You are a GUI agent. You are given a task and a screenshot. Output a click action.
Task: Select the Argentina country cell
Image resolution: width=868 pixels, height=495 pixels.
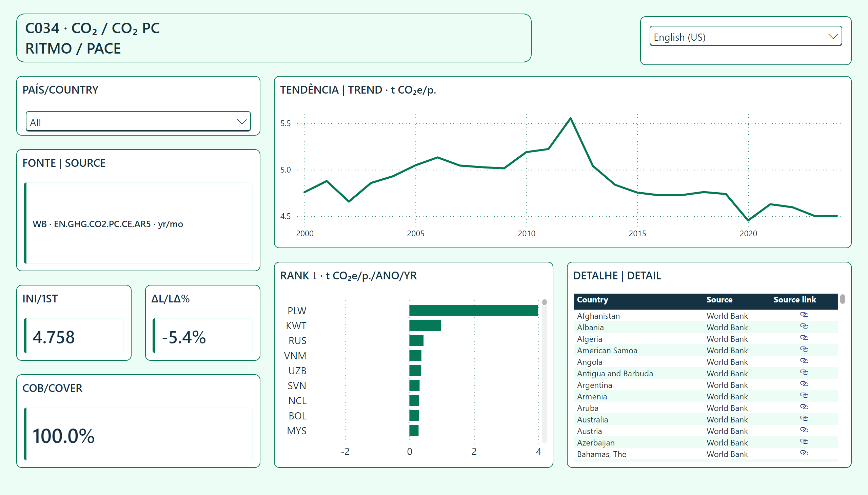594,385
